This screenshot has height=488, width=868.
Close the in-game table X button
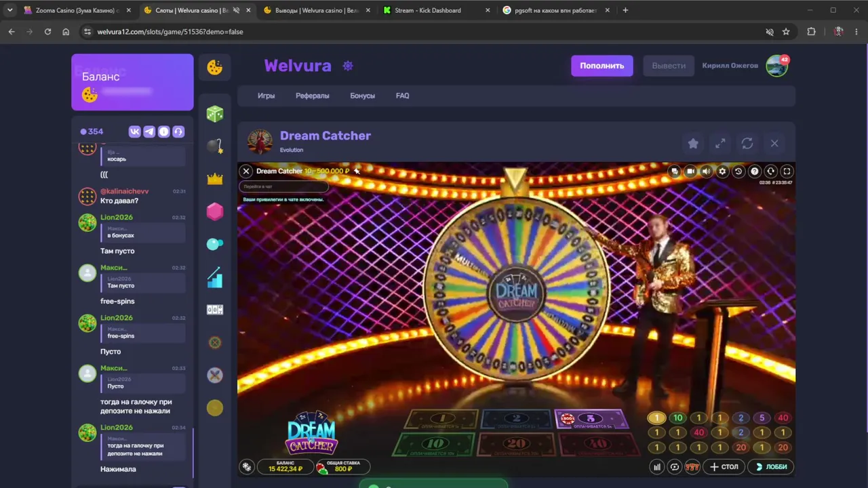(246, 171)
